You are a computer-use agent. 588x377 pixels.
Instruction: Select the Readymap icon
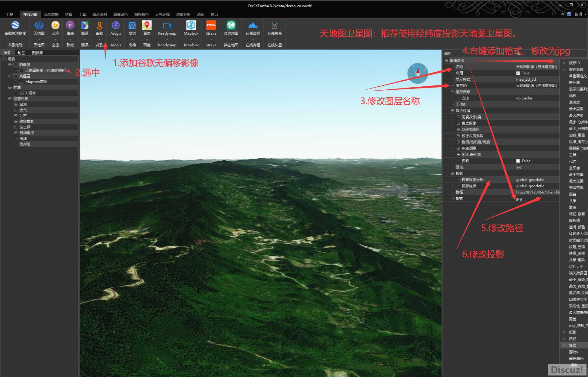tap(167, 25)
